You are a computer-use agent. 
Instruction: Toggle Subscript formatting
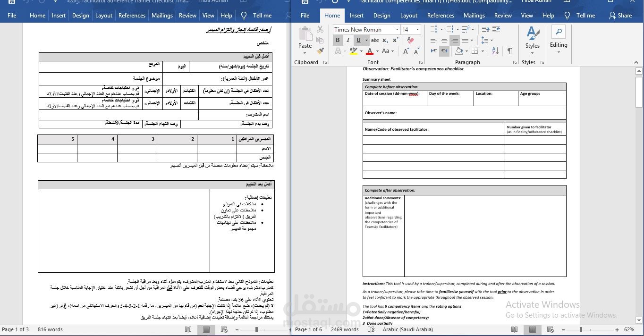click(x=386, y=40)
